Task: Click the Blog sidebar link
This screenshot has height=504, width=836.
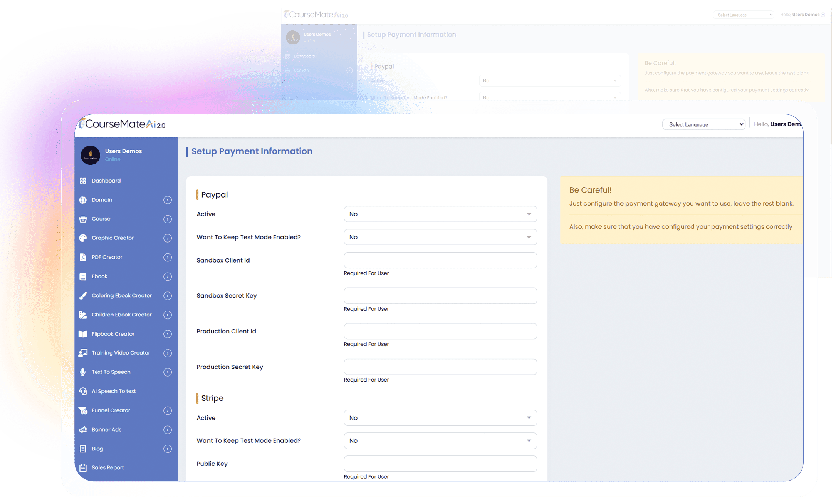Action: [97, 449]
